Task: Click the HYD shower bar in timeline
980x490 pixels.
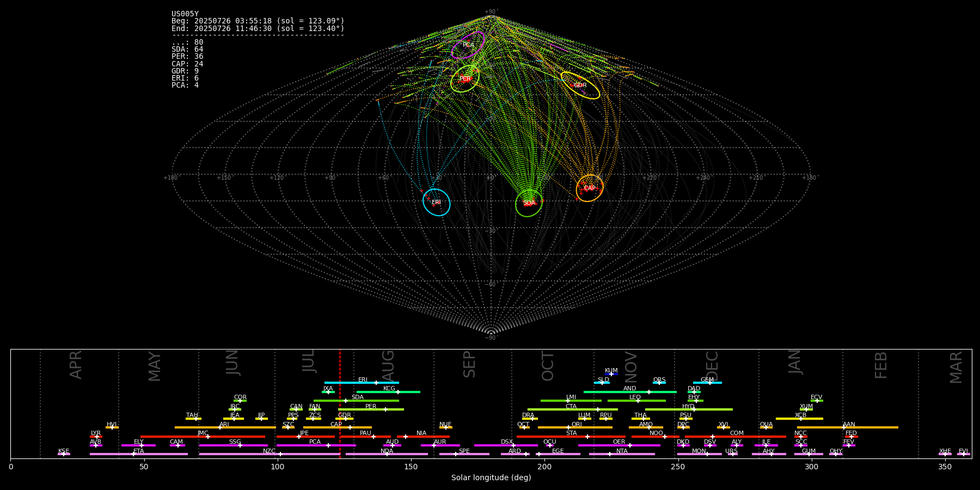Action: point(689,409)
